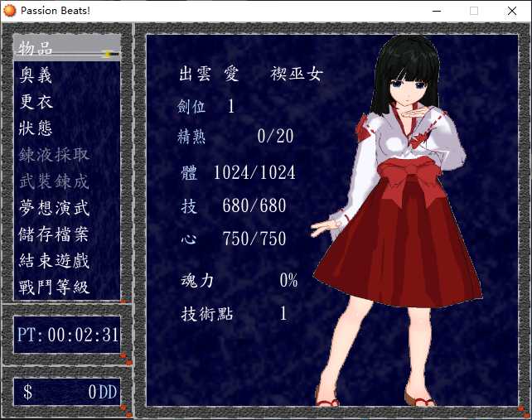This screenshot has width=532, height=420.
Task: Maximize the Passion Beats! window
Action: tap(474, 11)
